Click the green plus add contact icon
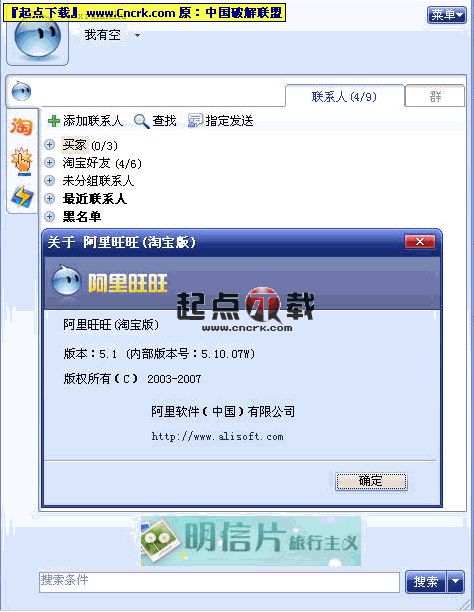The height and width of the screenshot is (612, 474). click(x=53, y=121)
